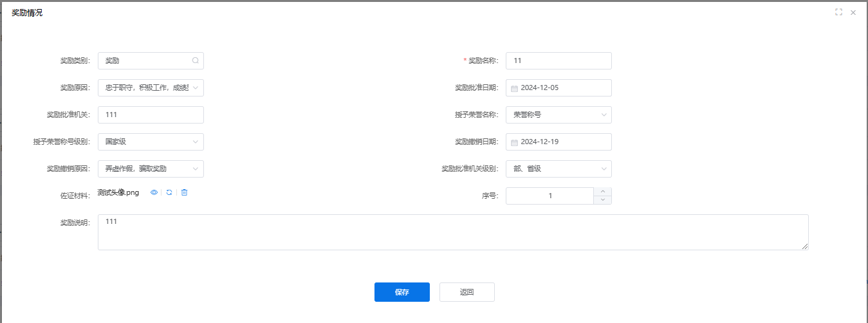Close the 奖励情况 dialog
The width and height of the screenshot is (868, 323).
[853, 12]
